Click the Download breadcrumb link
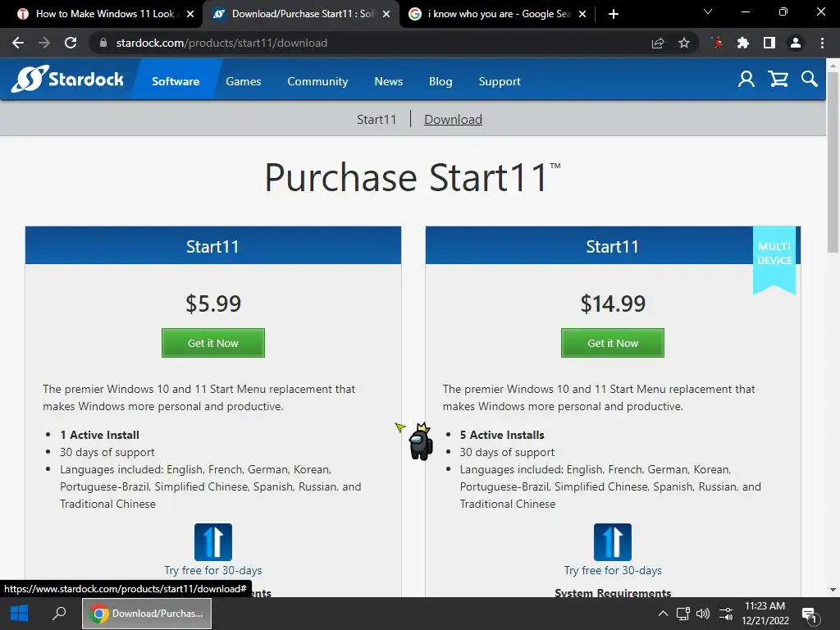840x630 pixels. 453,119
